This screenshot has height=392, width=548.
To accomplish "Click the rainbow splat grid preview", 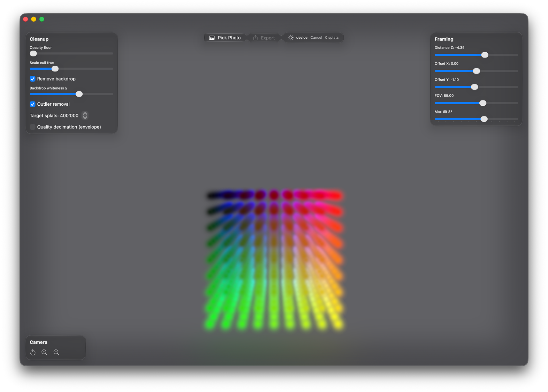I will pos(274,260).
